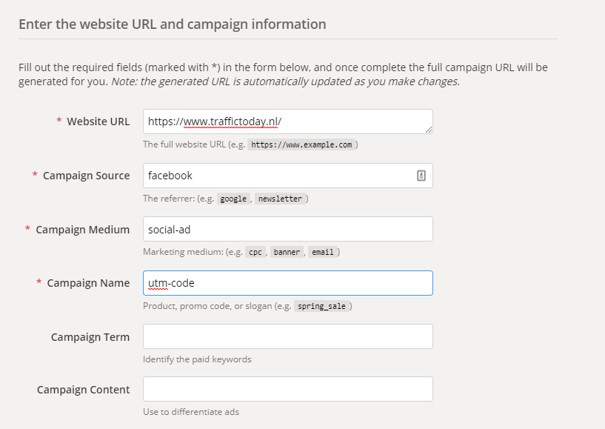Click the "banner" example medium chip
Image resolution: width=605 pixels, height=429 pixels.
[286, 253]
